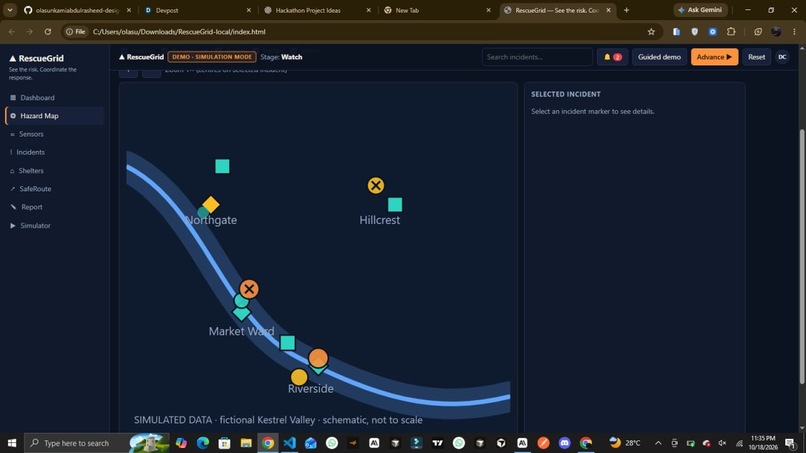Switch to Hackathon Project Ideas tab
This screenshot has height=453, width=806.
point(317,10)
